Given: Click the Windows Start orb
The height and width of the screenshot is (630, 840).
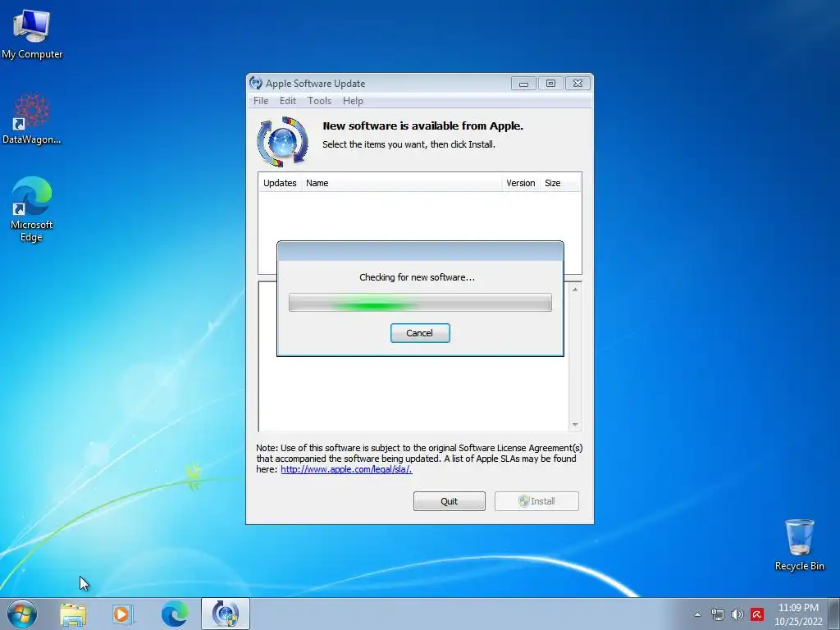Looking at the screenshot, I should pyautogui.click(x=22, y=614).
